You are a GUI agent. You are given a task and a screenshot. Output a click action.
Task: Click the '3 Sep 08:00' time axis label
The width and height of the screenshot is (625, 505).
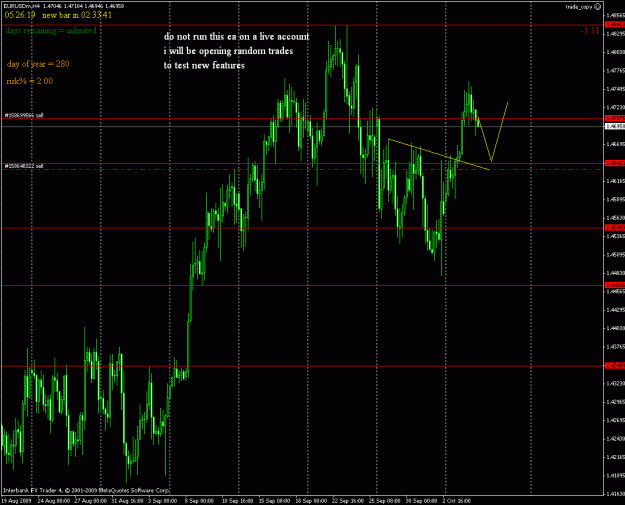coord(163,501)
